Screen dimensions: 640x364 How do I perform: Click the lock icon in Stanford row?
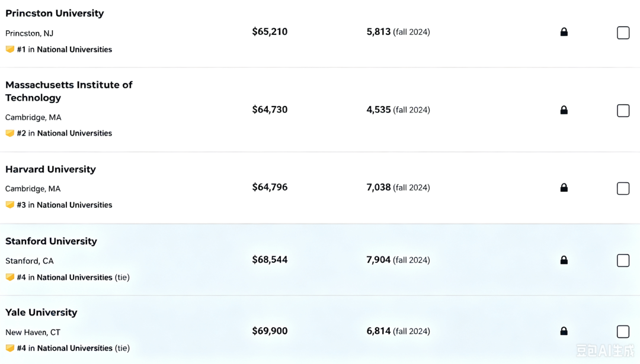coord(564,260)
